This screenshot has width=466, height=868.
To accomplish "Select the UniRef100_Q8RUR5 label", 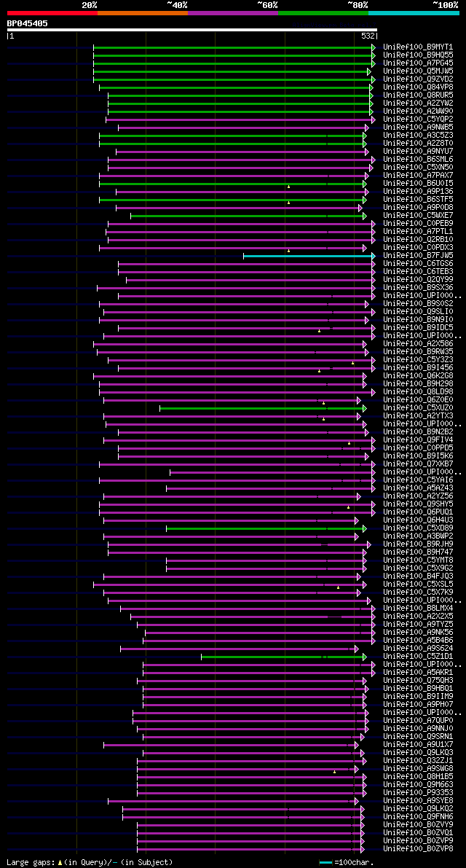I will (x=418, y=95).
